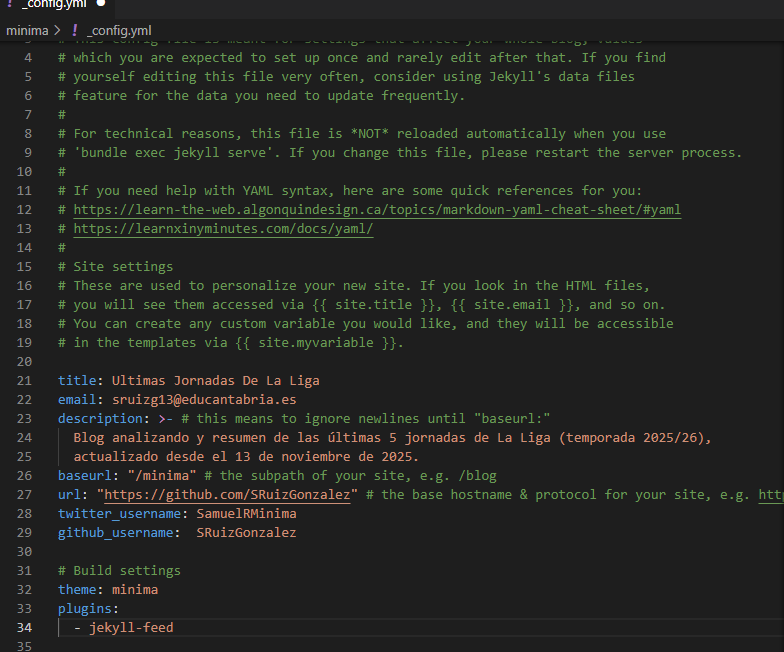784x652 pixels.
Task: Open the _config.yml breadcrumb file picker
Action: (x=119, y=31)
